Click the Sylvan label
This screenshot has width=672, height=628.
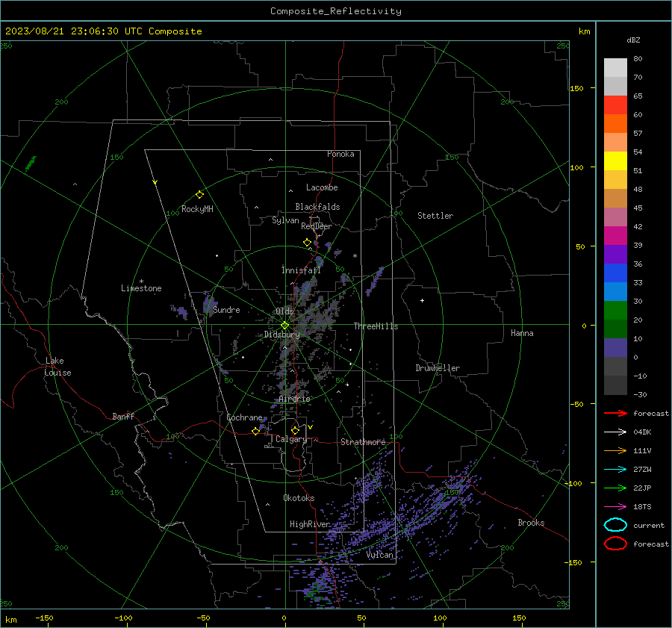point(285,220)
